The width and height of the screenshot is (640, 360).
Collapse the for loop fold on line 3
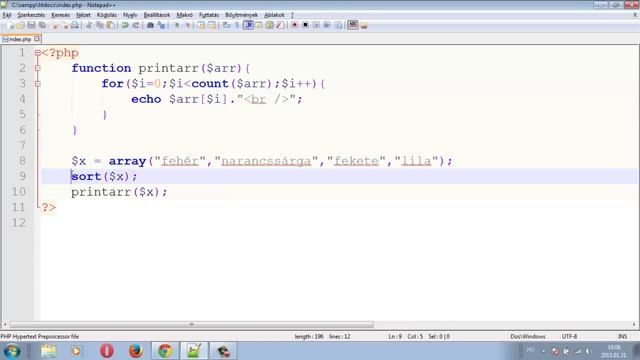coord(38,84)
